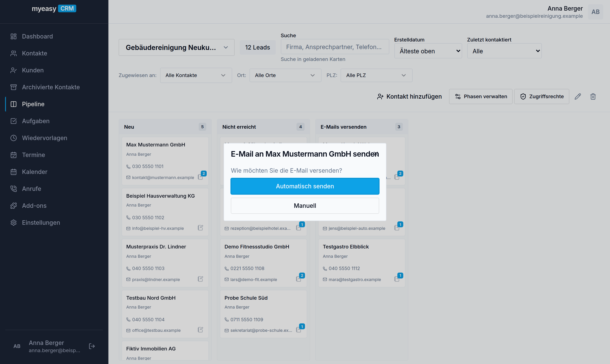This screenshot has height=364, width=610.
Task: Choose Automatisch senden in the dialog
Action: pyautogui.click(x=305, y=186)
